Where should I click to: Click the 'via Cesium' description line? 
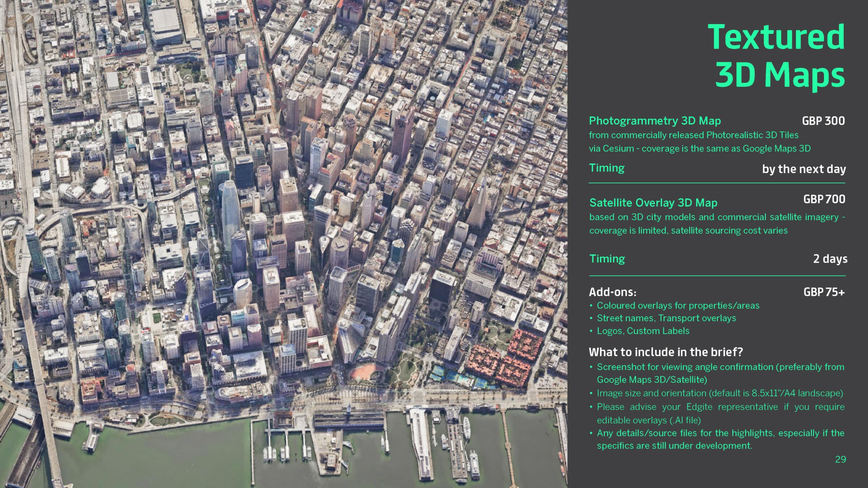(699, 148)
